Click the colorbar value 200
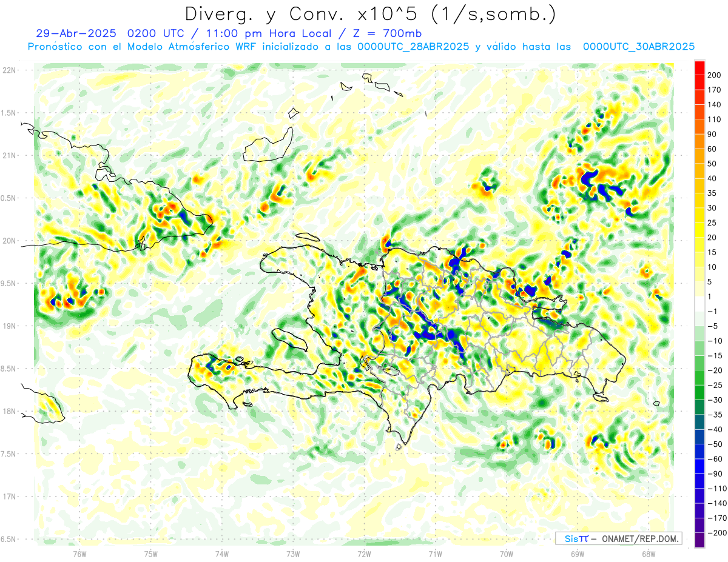The height and width of the screenshot is (562, 728). coord(714,75)
